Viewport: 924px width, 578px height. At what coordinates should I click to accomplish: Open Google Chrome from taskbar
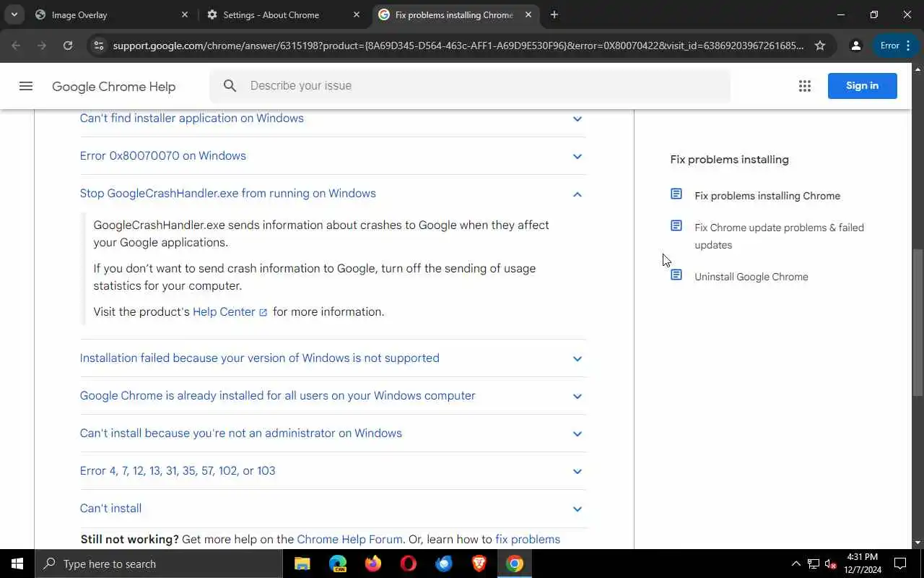(x=515, y=564)
